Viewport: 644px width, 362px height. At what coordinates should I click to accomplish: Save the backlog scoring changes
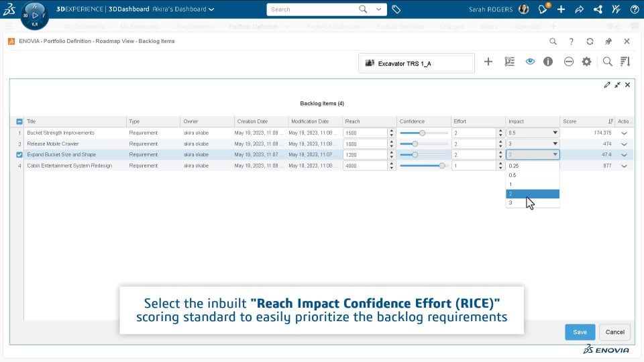pos(580,332)
